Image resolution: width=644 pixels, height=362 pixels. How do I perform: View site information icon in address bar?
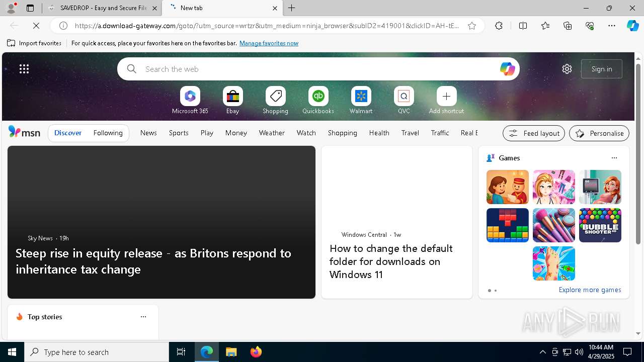tap(63, 26)
